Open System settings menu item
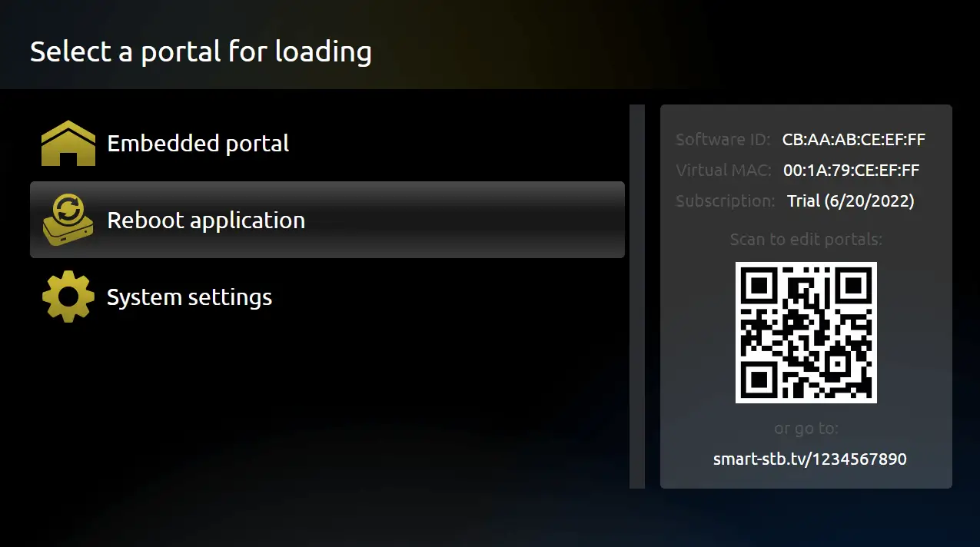980x547 pixels. coord(327,297)
